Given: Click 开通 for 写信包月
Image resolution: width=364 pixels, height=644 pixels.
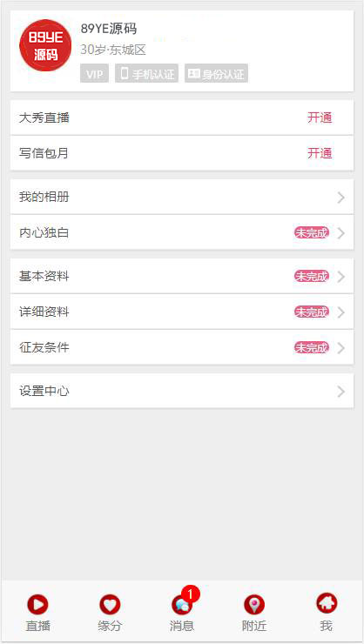Looking at the screenshot, I should (x=320, y=154).
